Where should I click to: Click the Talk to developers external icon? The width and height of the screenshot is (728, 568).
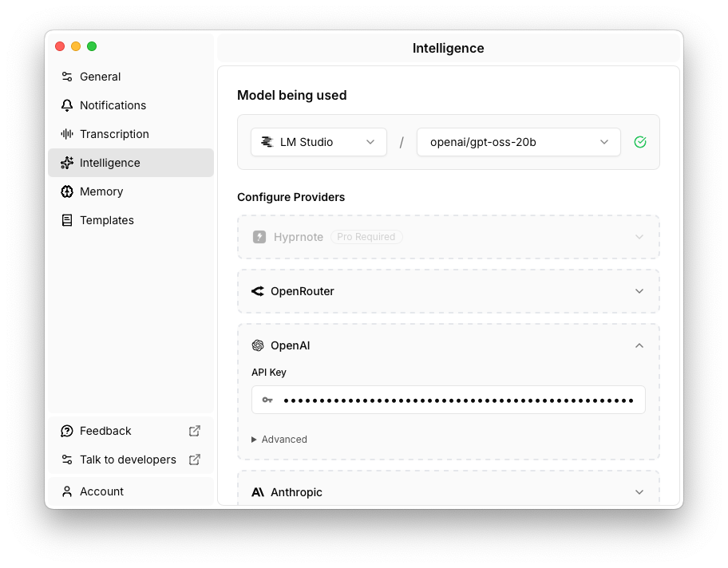coord(194,460)
